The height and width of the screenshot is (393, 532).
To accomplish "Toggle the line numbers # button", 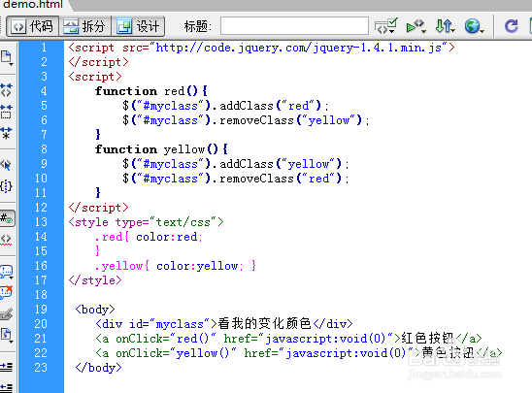I will (7, 218).
